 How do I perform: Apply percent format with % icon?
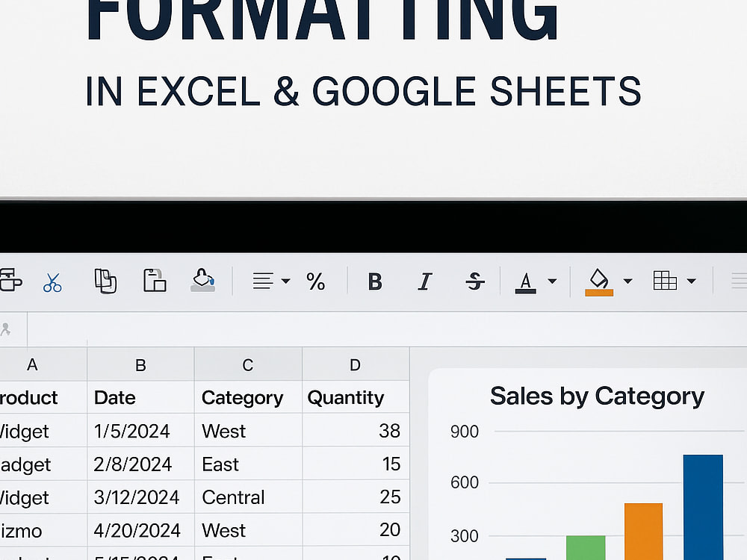315,281
